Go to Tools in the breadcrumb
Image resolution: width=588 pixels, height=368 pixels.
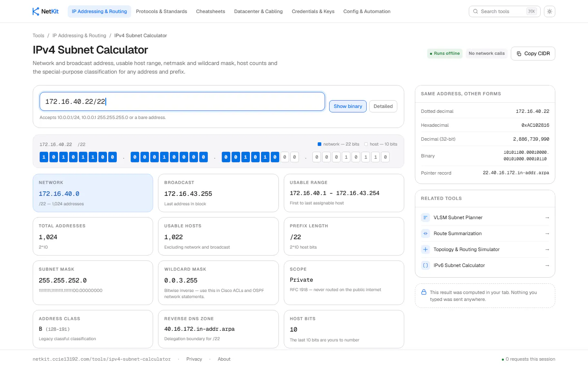[x=38, y=36]
